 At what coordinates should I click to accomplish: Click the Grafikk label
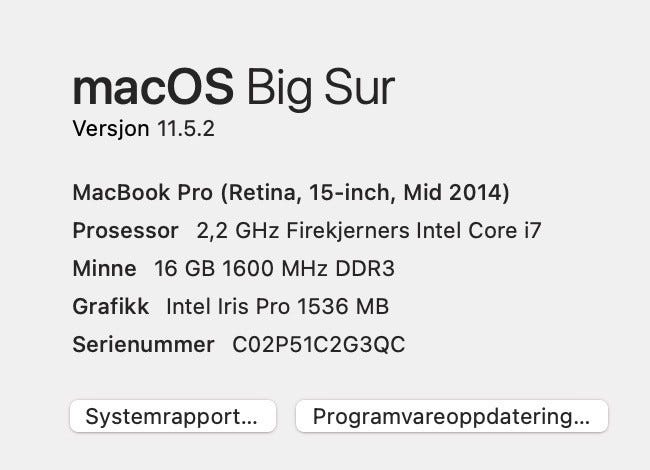point(110,306)
